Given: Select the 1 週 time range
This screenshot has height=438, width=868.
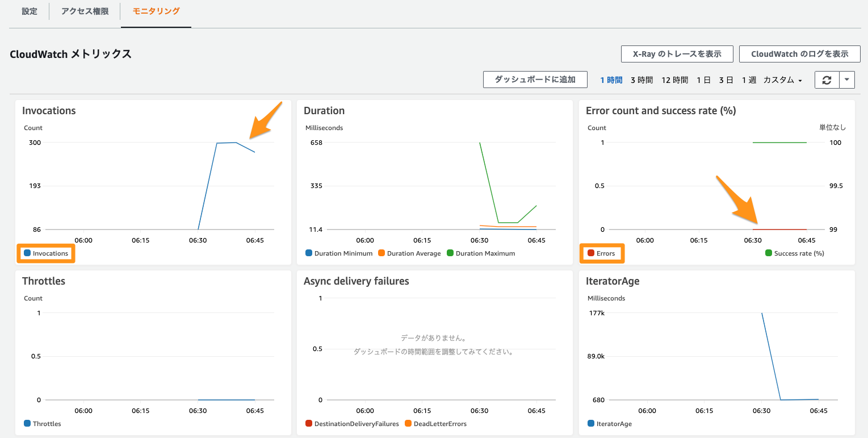Looking at the screenshot, I should pyautogui.click(x=749, y=80).
